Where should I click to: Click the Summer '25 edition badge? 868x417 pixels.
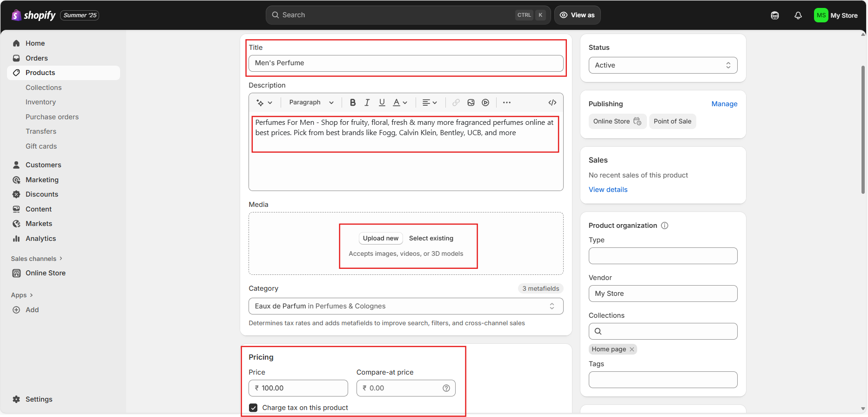(80, 15)
